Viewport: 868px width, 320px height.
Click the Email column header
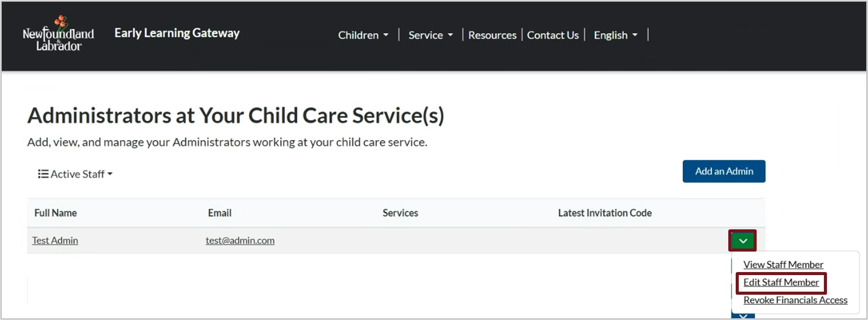tap(220, 213)
